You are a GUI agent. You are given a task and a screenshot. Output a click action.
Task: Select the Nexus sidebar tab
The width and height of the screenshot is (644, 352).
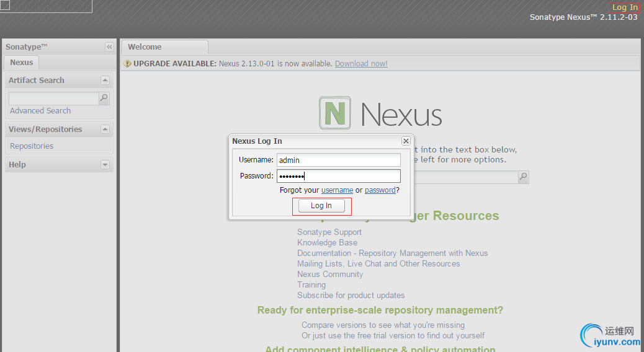click(21, 63)
